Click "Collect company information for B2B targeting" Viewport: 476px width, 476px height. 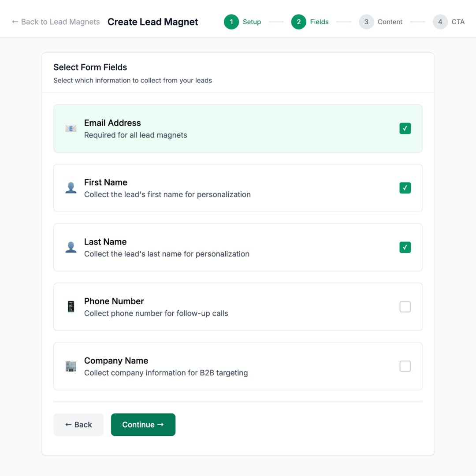(166, 372)
